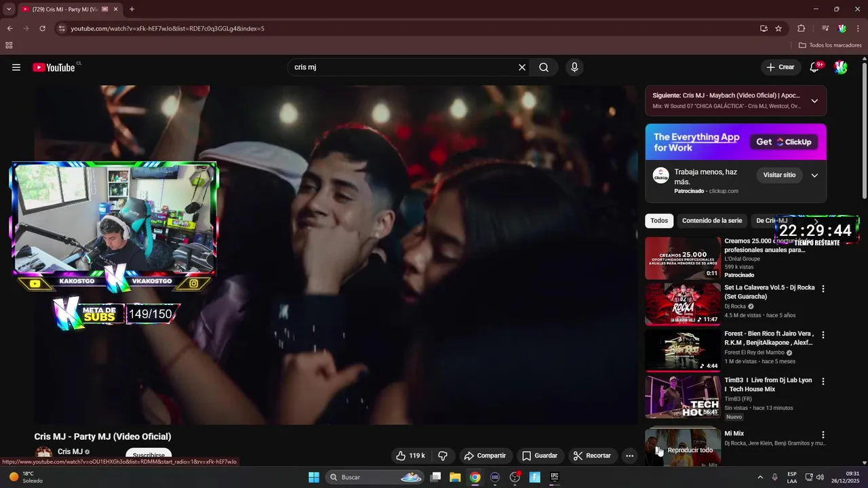Image resolution: width=868 pixels, height=488 pixels.
Task: Expand the Siguiente playlist panel
Action: (x=814, y=101)
